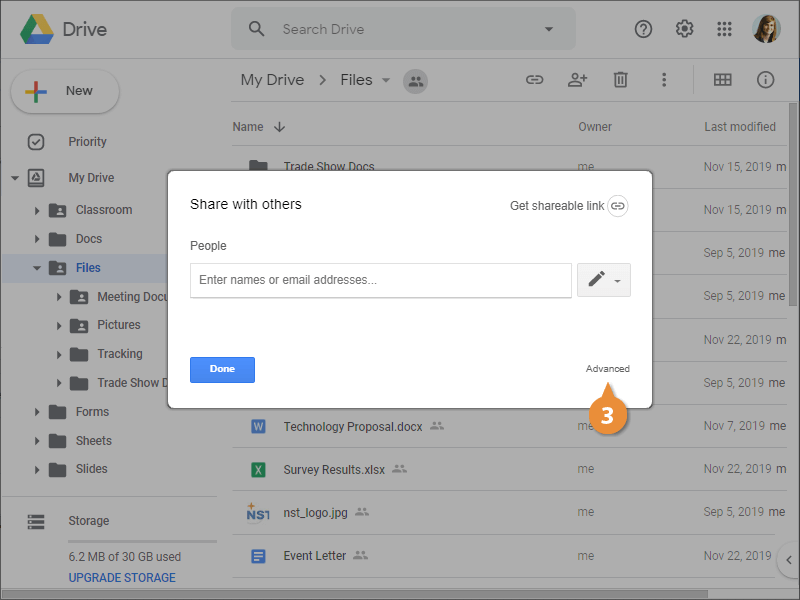The width and height of the screenshot is (800, 600).
Task: Click the Upgrade Storage link
Action: tap(122, 578)
